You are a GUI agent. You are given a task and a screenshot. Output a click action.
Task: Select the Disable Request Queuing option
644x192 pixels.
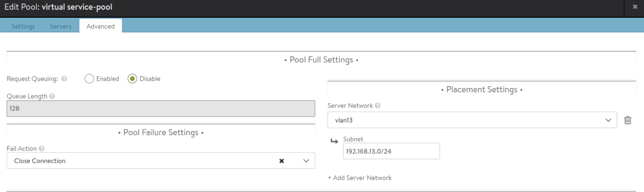[x=132, y=79]
